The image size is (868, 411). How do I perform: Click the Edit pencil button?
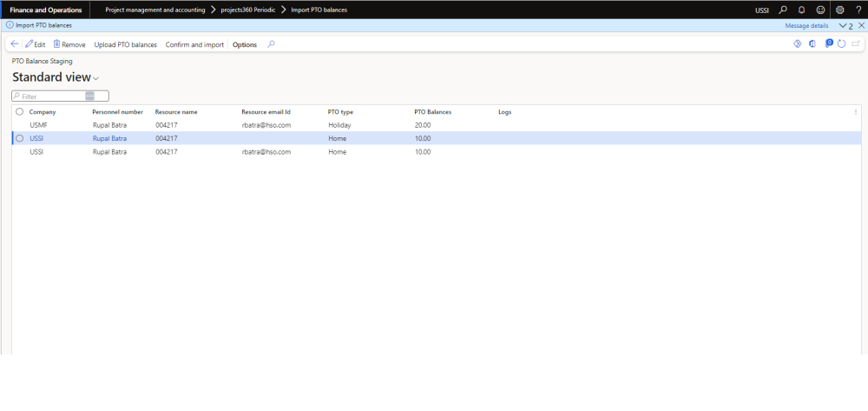coord(36,44)
